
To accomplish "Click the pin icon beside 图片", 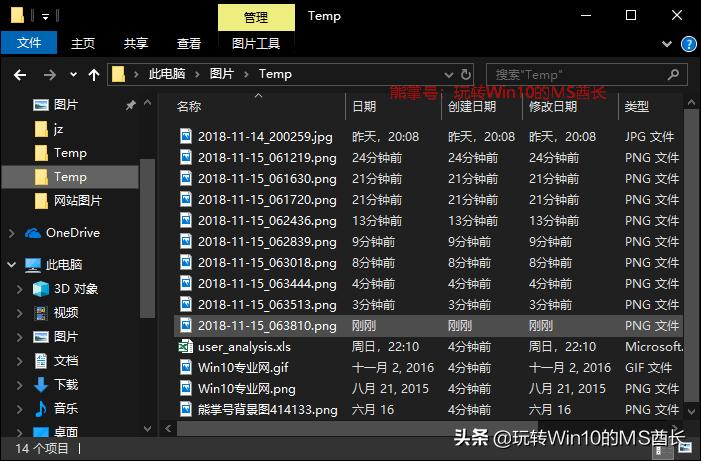I will (x=130, y=106).
